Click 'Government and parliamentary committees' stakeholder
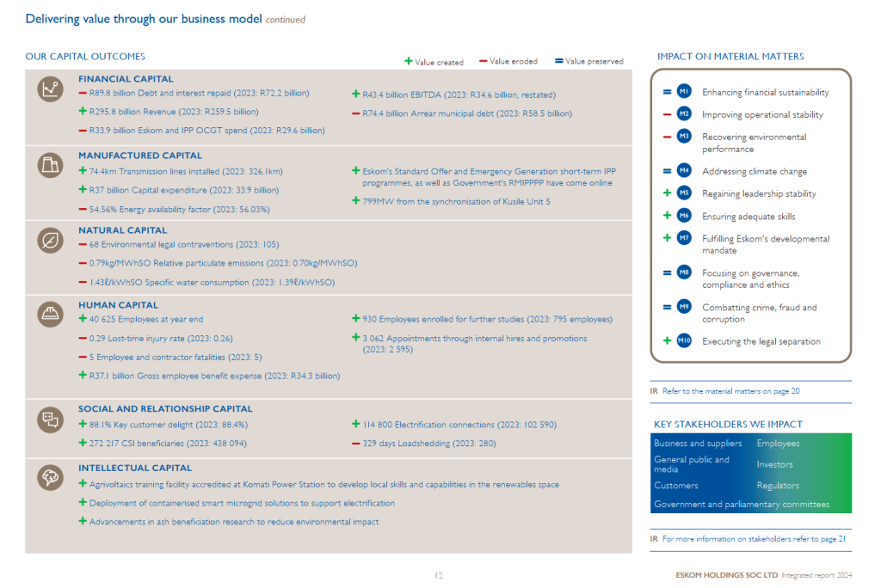881x588 pixels. pos(742,505)
